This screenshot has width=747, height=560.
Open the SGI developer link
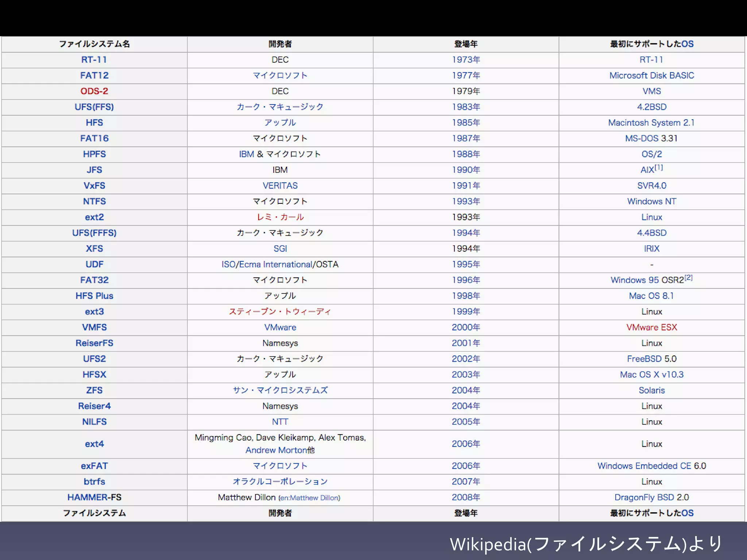[x=280, y=248]
